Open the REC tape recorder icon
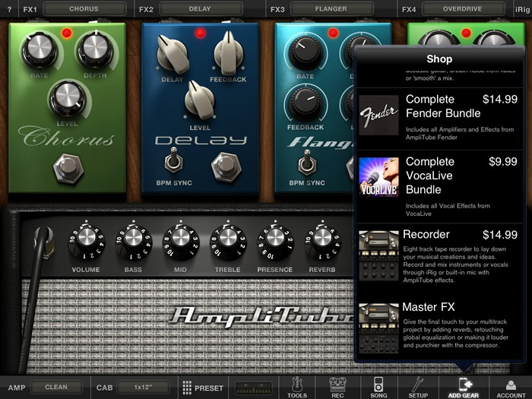532x399 pixels. (x=337, y=387)
